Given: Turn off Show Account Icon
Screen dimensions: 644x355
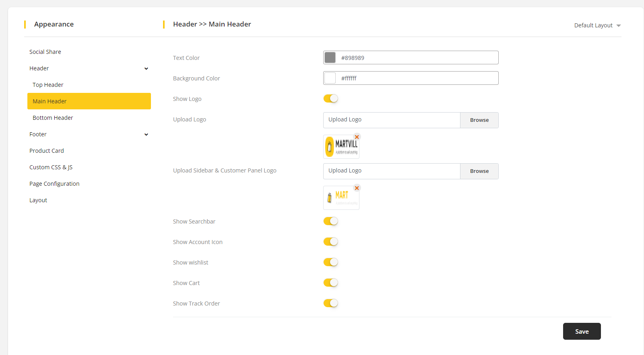Looking at the screenshot, I should click(x=330, y=242).
